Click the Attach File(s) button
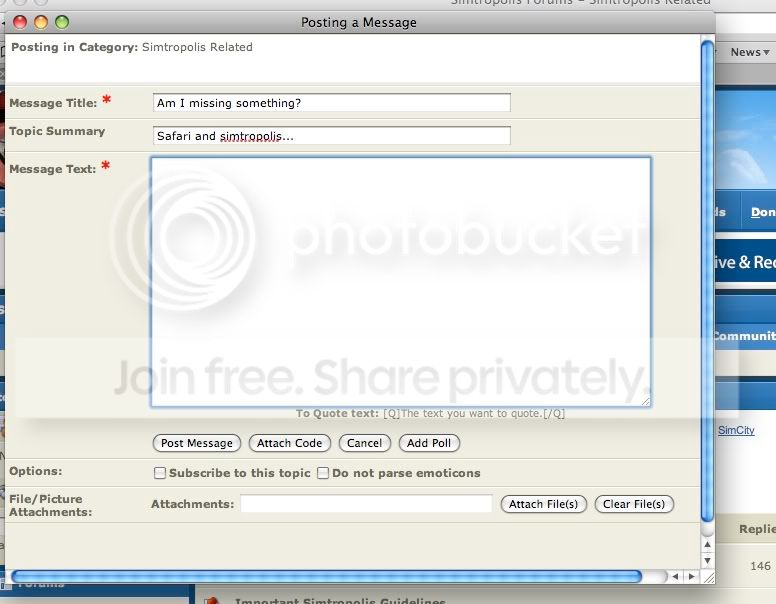 (x=543, y=504)
